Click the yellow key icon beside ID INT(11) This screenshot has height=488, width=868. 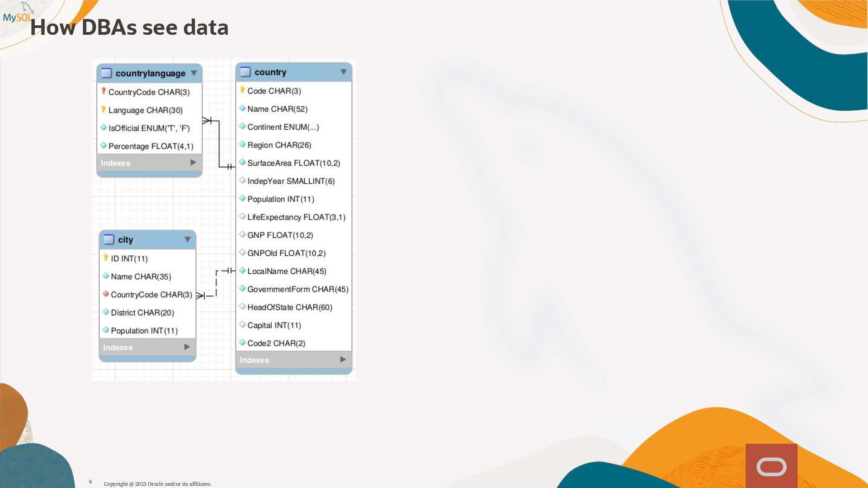(x=106, y=258)
